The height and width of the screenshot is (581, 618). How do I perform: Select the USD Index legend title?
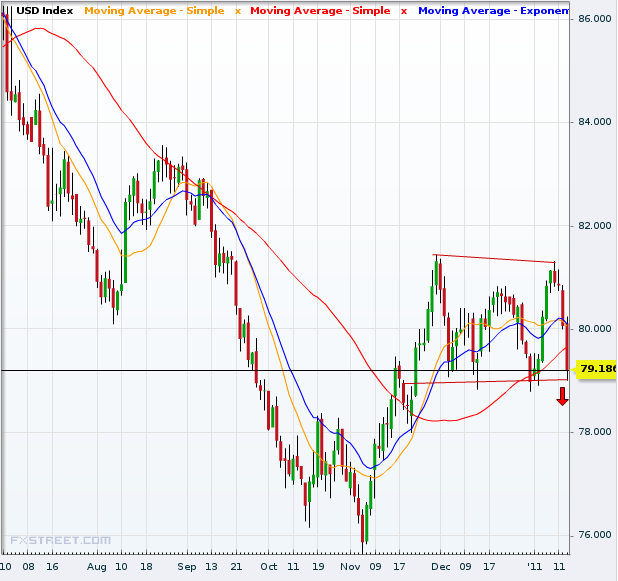click(45, 11)
